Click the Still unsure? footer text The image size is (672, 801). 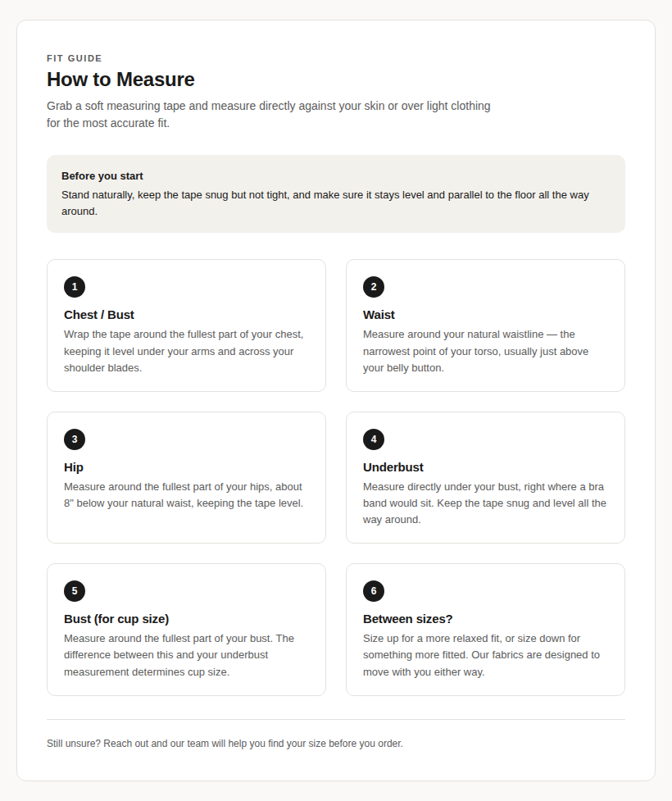225,744
